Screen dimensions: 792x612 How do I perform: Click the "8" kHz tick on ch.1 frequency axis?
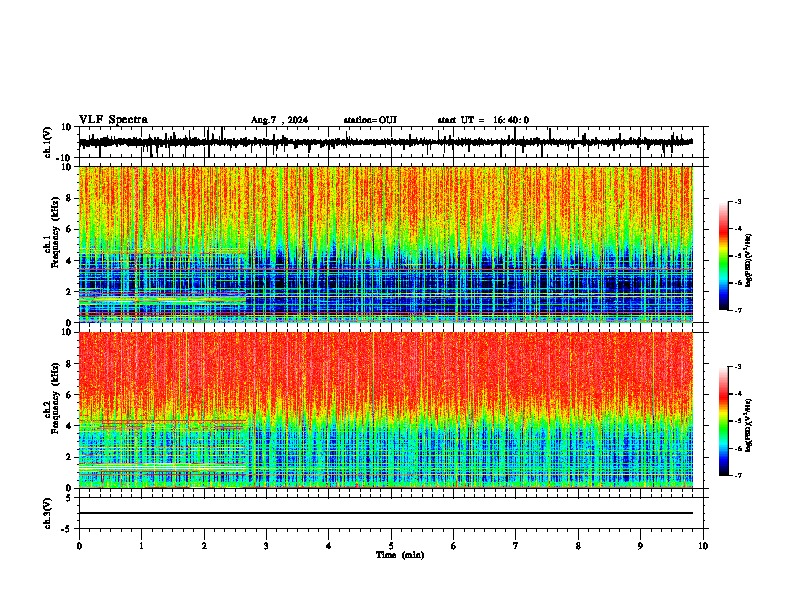click(70, 198)
